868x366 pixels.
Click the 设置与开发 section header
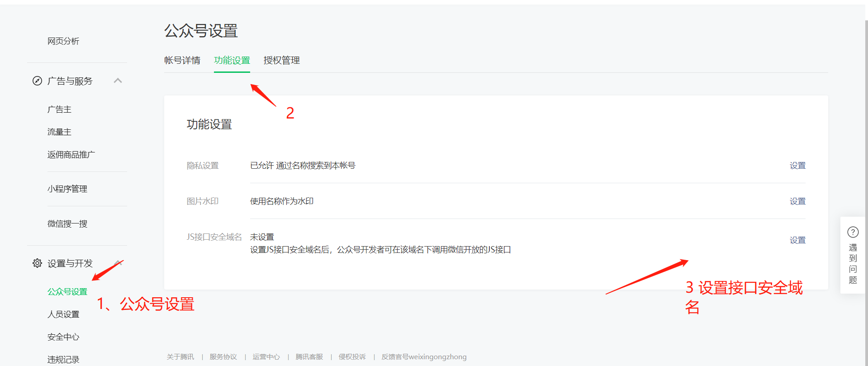pyautogui.click(x=70, y=263)
